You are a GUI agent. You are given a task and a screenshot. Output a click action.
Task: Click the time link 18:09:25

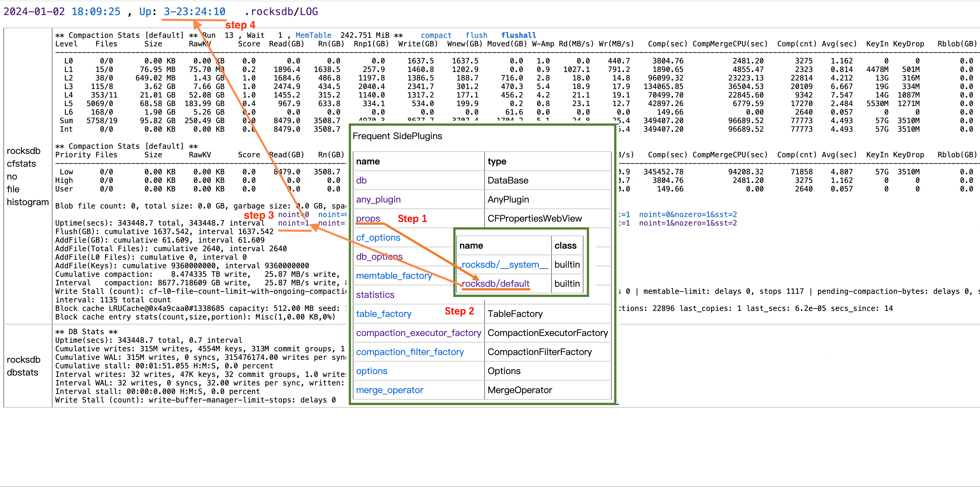coord(96,12)
